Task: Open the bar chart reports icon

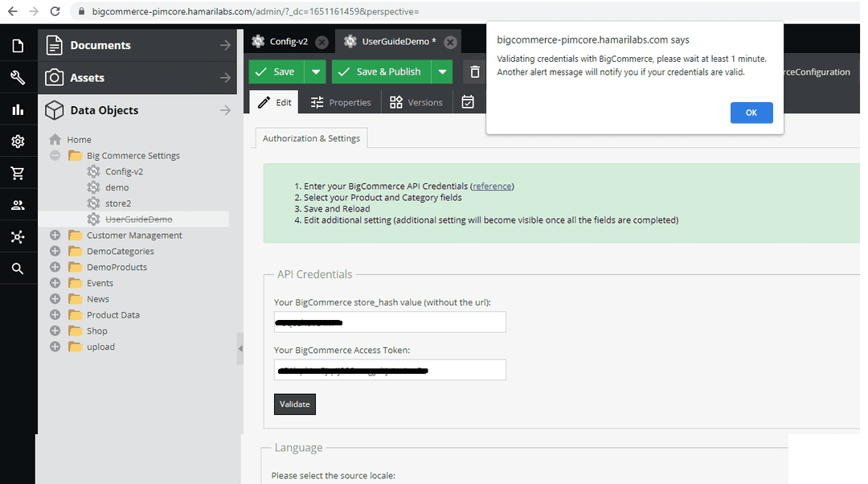Action: (x=18, y=109)
